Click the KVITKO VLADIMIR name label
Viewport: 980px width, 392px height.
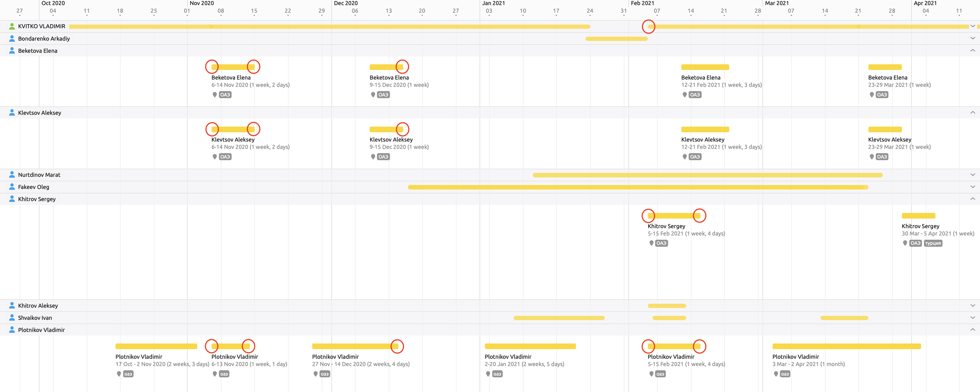point(42,26)
